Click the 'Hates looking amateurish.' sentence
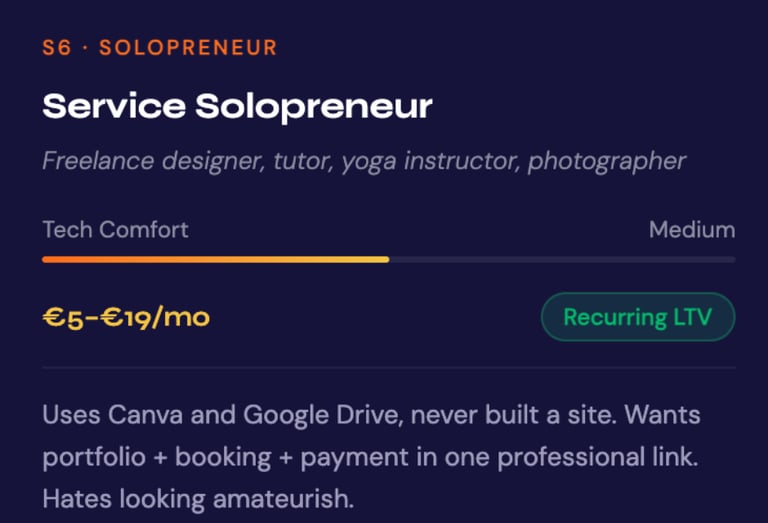This screenshot has width=768, height=523. click(198, 499)
